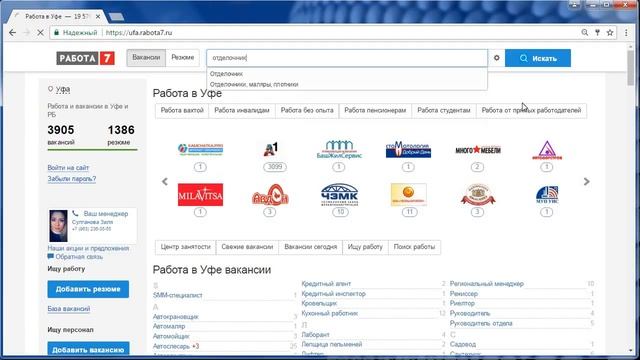Open the Много Мебели company logo
Screen dimensions: 640x360
pyautogui.click(x=478, y=150)
